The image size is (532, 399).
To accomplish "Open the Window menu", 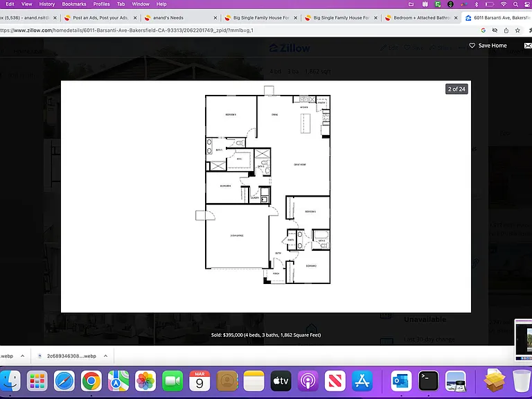I will click(141, 4).
